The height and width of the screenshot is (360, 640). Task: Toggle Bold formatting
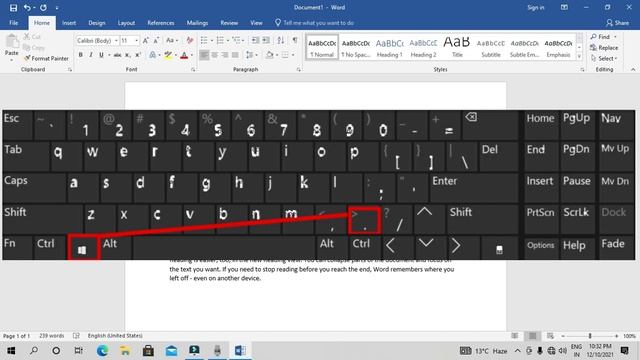[x=80, y=55]
